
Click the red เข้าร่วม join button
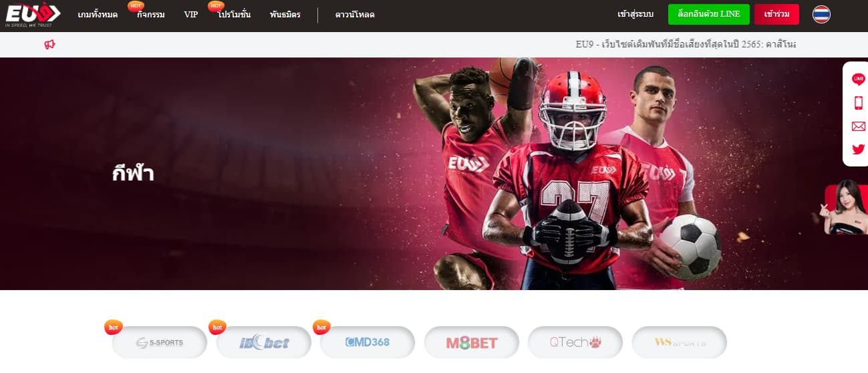776,14
